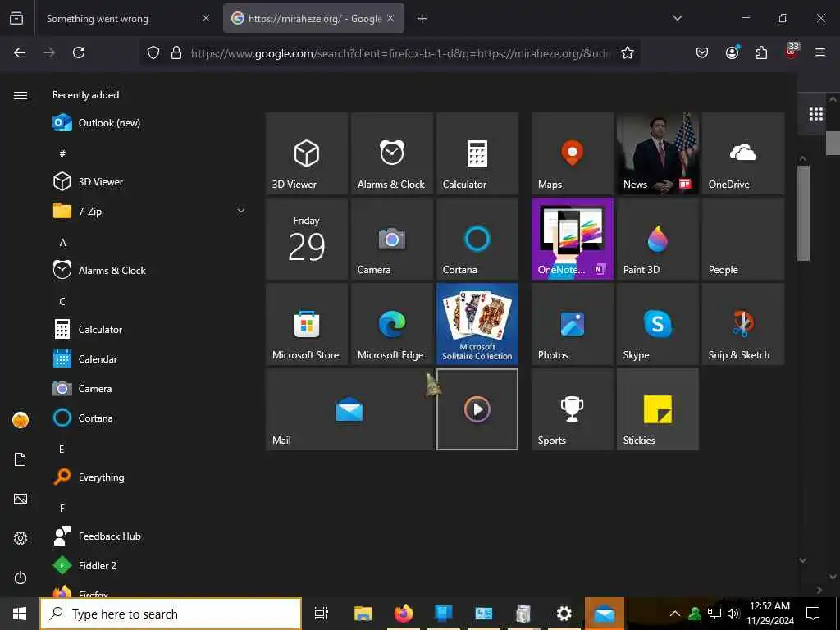Open the notification action center
This screenshot has width=840, height=630.
[x=813, y=614]
